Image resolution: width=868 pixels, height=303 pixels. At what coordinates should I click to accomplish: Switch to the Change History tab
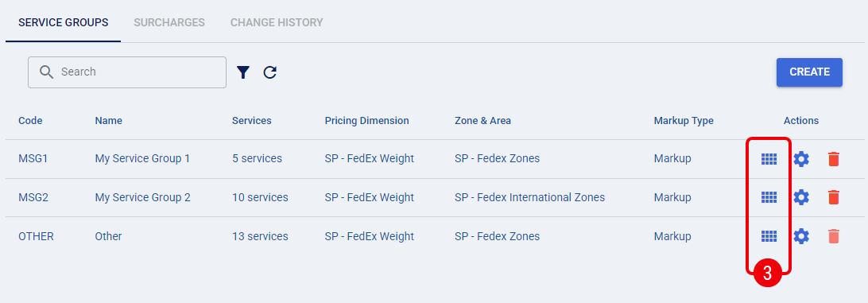(x=277, y=23)
